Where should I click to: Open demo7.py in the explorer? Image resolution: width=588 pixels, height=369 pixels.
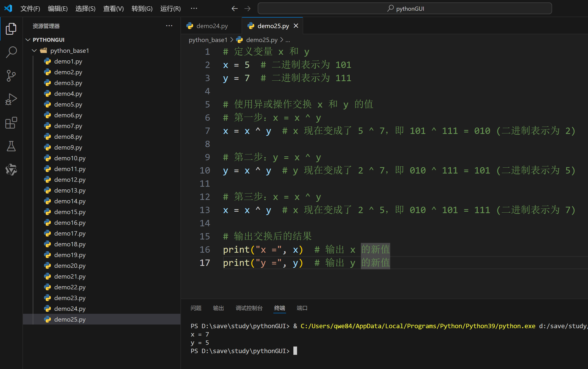pyautogui.click(x=102, y=126)
